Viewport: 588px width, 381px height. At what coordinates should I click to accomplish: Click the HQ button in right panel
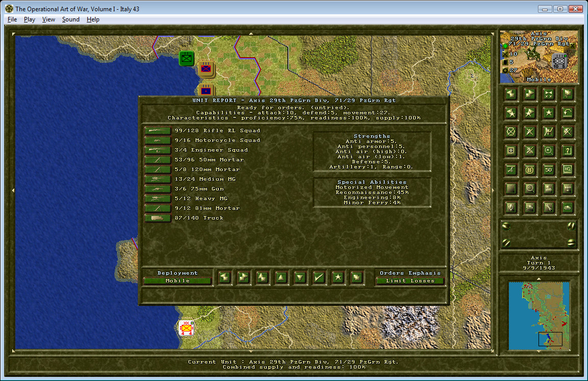(568, 170)
